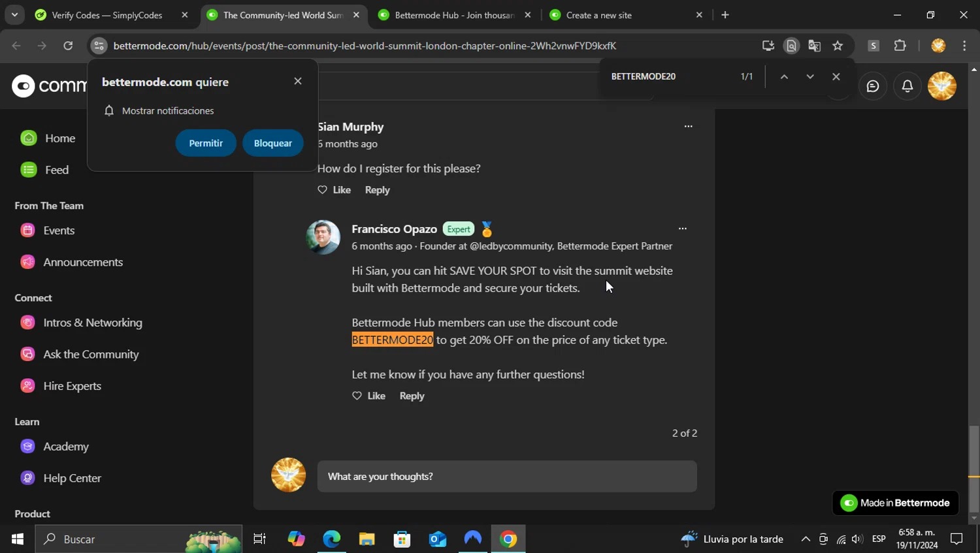This screenshot has width=980, height=553.
Task: Open Microsoft Edge from taskbar
Action: (x=332, y=539)
